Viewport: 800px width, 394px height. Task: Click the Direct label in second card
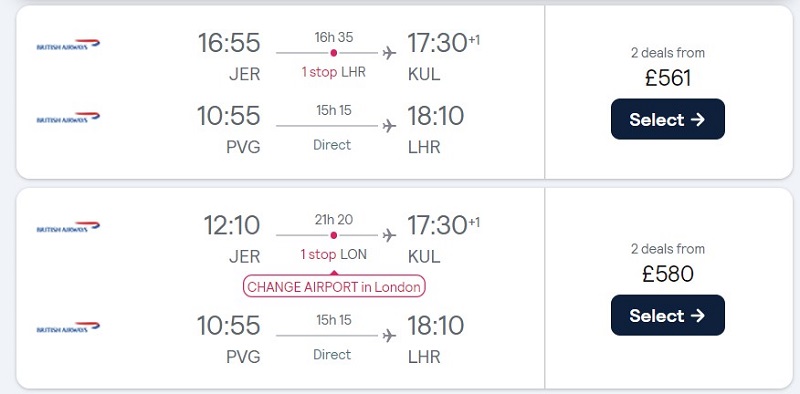332,354
